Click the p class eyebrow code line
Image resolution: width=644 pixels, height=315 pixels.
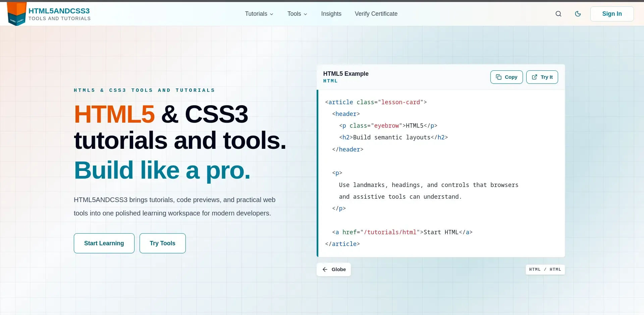pos(388,126)
